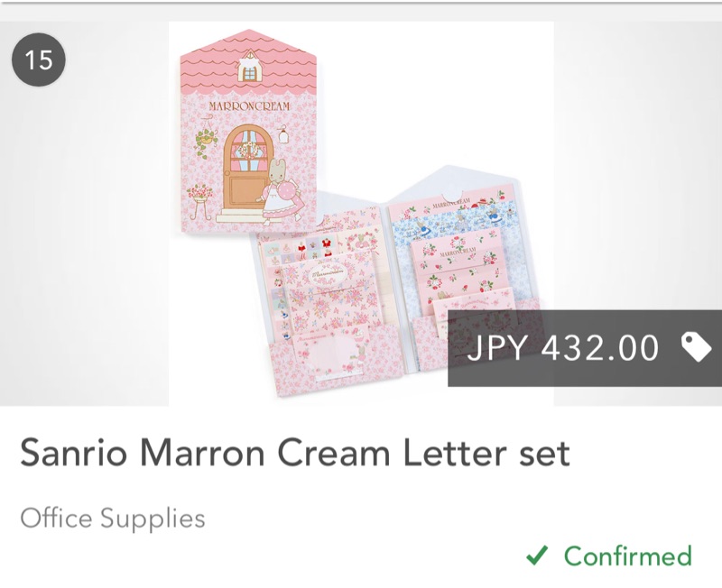
Task: Click the white price tag icon
Action: click(x=696, y=347)
